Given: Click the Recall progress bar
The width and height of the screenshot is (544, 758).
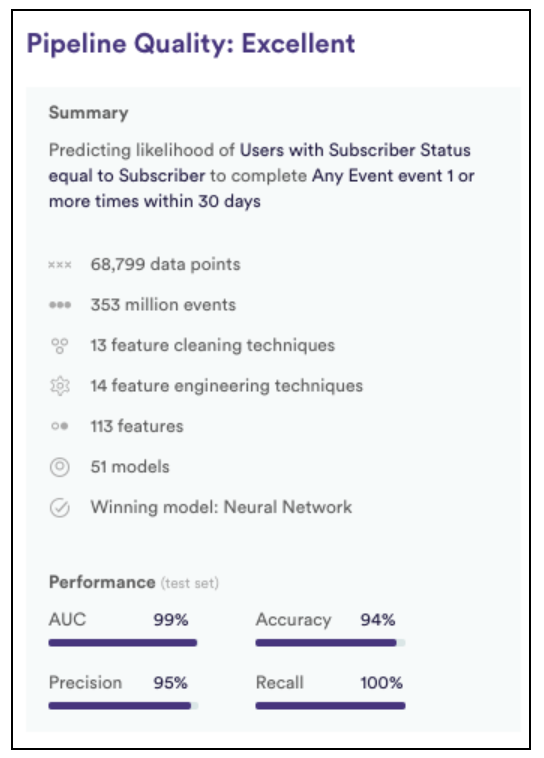Looking at the screenshot, I should [330, 706].
